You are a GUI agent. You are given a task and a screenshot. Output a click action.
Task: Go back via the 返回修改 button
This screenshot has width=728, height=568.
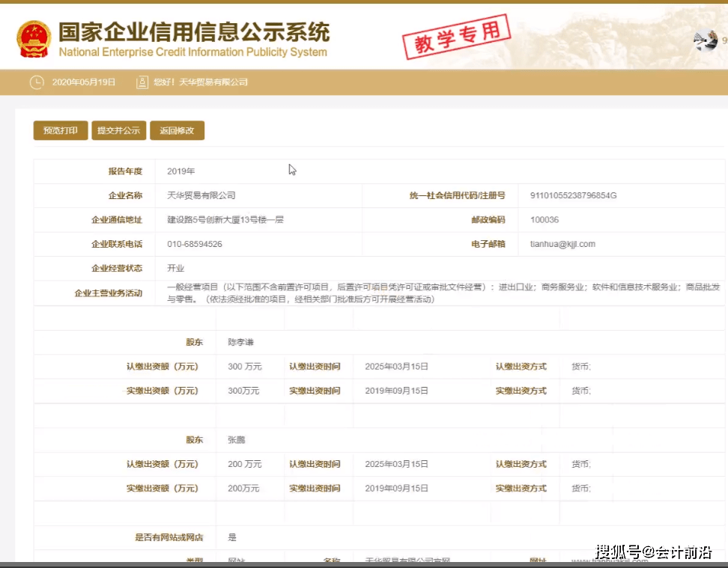point(177,130)
